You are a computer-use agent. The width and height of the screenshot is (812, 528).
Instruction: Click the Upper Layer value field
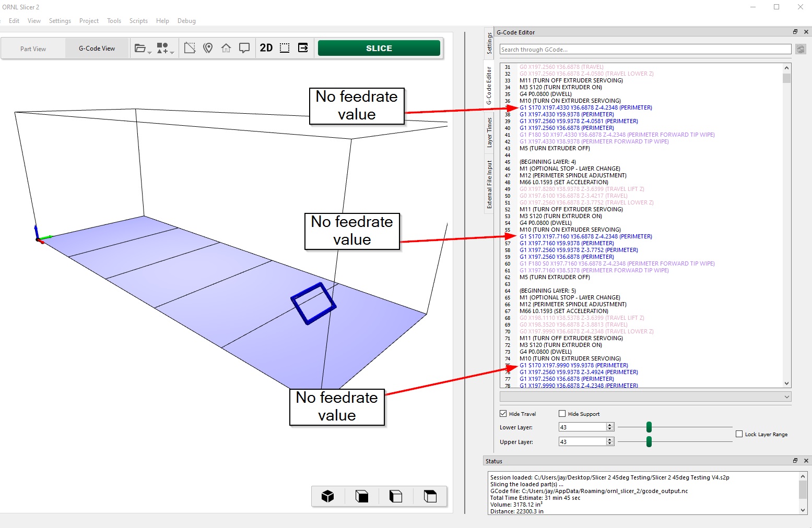(582, 442)
